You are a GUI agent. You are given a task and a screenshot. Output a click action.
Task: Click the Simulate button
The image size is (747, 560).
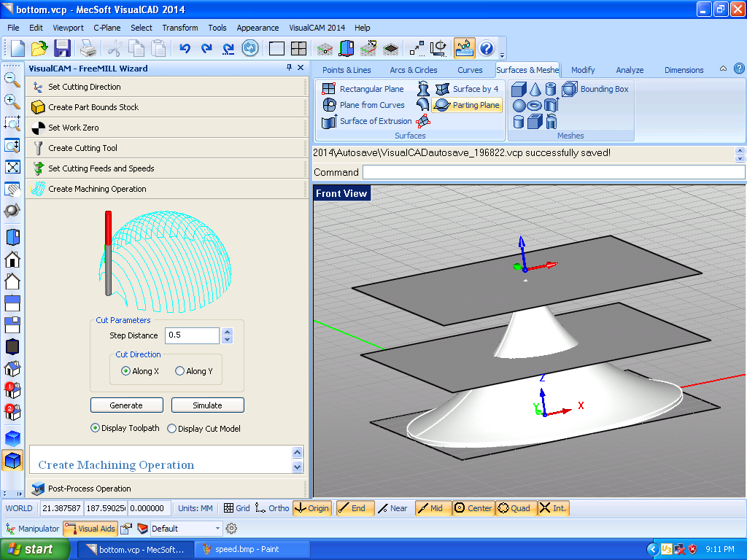pos(207,405)
